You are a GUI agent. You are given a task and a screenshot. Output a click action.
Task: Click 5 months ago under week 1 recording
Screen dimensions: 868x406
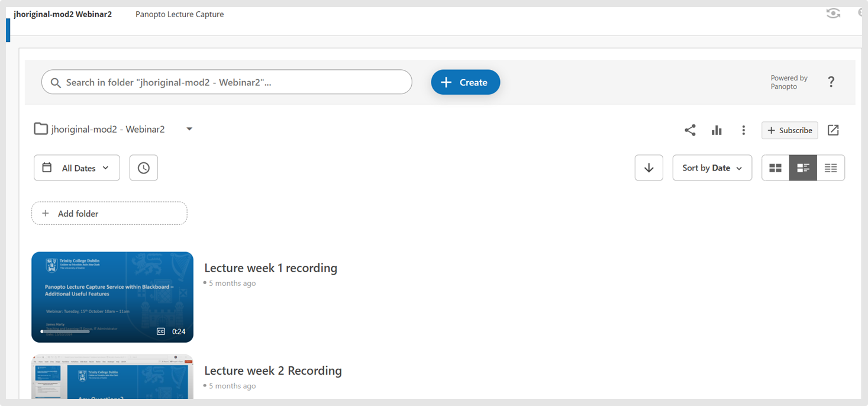point(232,283)
